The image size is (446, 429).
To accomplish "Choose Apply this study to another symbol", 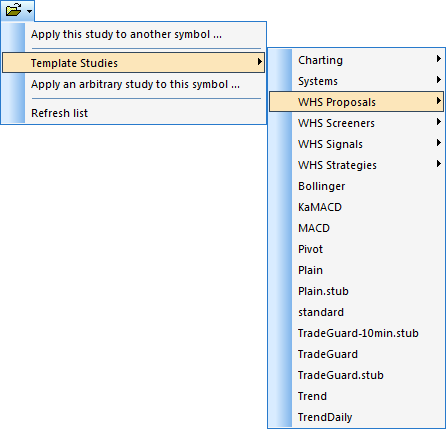I will (x=133, y=34).
